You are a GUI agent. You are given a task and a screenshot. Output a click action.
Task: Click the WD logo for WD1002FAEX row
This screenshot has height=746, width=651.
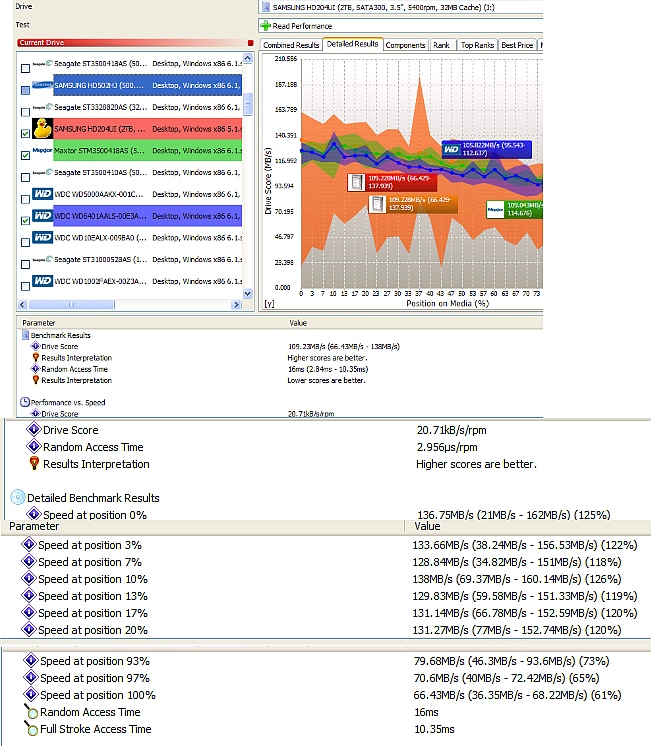(42, 281)
